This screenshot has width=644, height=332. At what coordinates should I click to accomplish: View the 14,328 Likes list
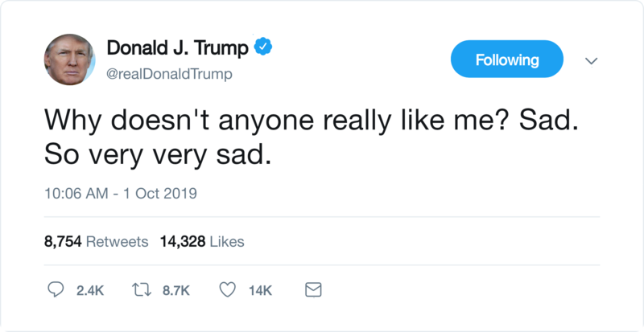[202, 241]
